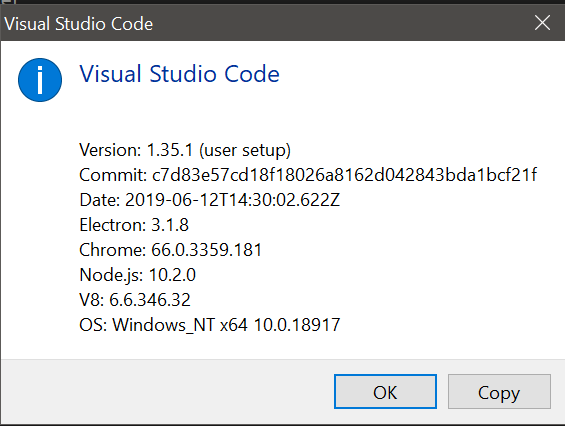
Task: Copy version info with the Copy button
Action: tap(499, 391)
